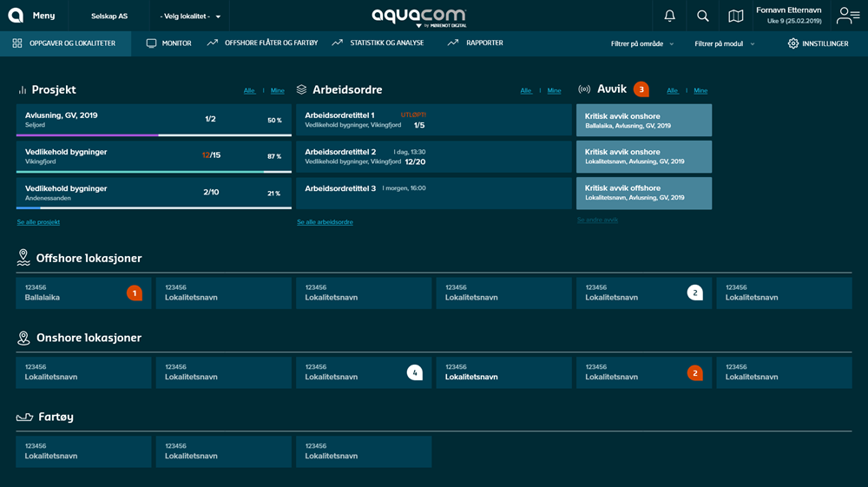Click white badge 2 in Offshore lokasjoner
This screenshot has width=868, height=487.
click(694, 293)
